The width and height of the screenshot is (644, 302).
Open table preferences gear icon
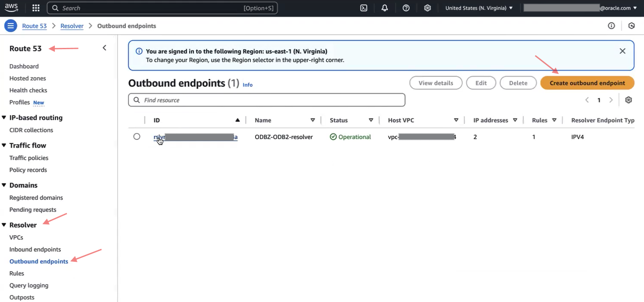click(629, 100)
